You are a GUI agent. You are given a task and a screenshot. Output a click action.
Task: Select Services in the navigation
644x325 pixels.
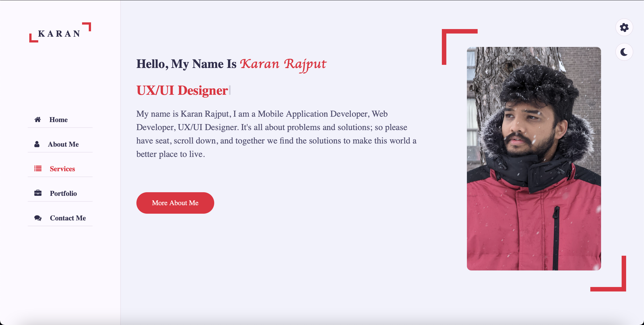(x=60, y=169)
